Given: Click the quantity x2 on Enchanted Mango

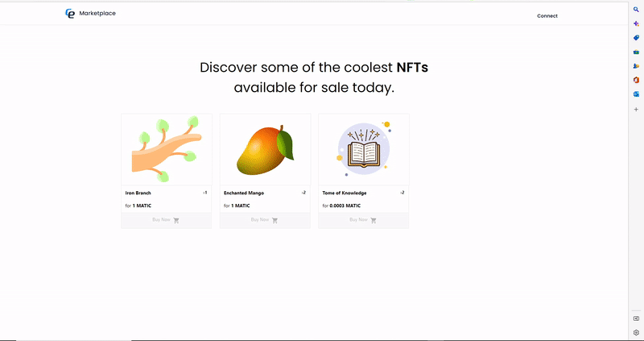Looking at the screenshot, I should (303, 193).
